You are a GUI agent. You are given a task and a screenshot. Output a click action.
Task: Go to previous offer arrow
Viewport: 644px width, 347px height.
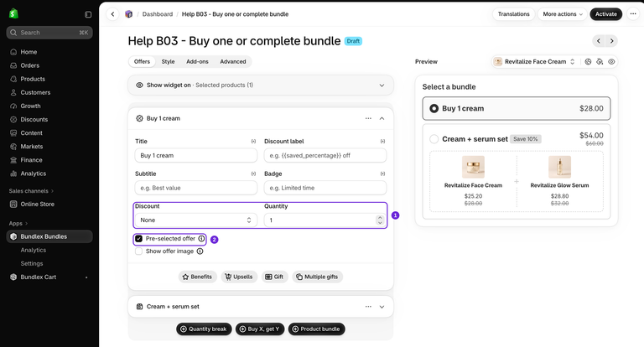pyautogui.click(x=599, y=41)
